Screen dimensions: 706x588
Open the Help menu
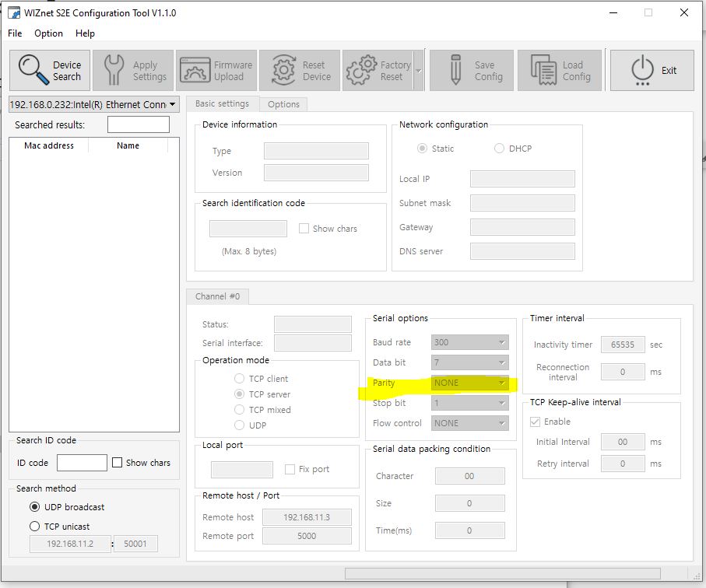tap(85, 33)
